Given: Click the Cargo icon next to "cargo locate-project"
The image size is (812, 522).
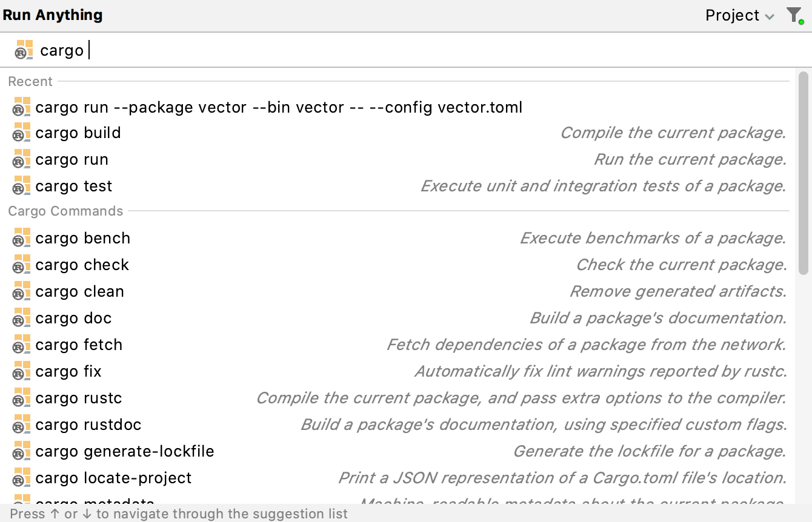Looking at the screenshot, I should pos(20,478).
